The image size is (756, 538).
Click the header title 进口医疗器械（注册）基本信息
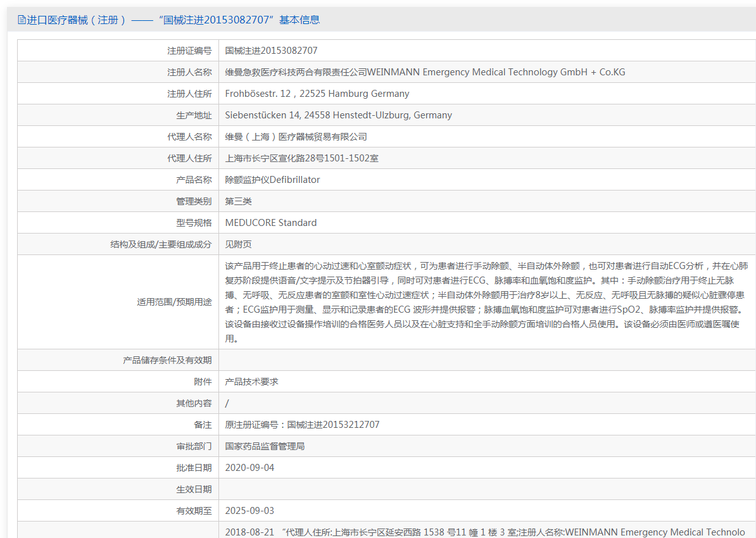coord(173,20)
